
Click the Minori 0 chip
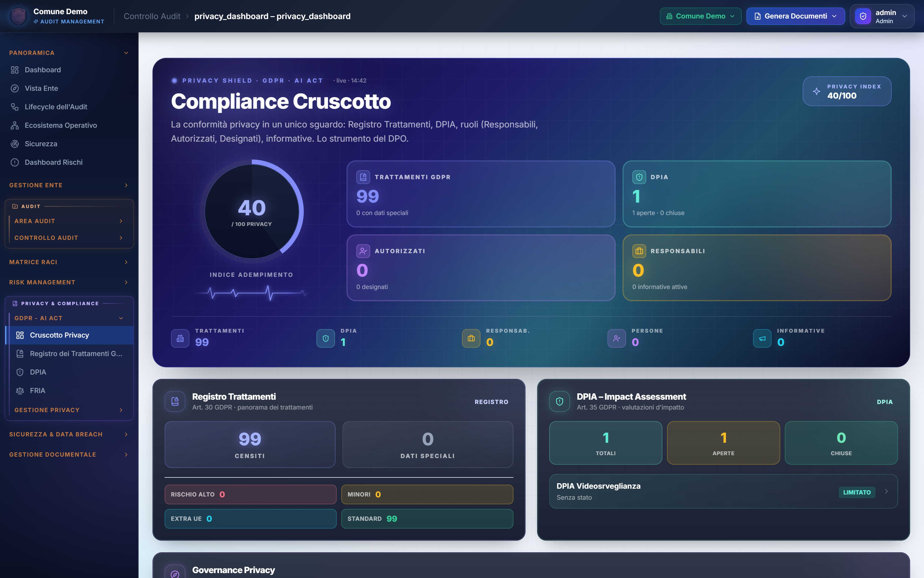tap(427, 495)
